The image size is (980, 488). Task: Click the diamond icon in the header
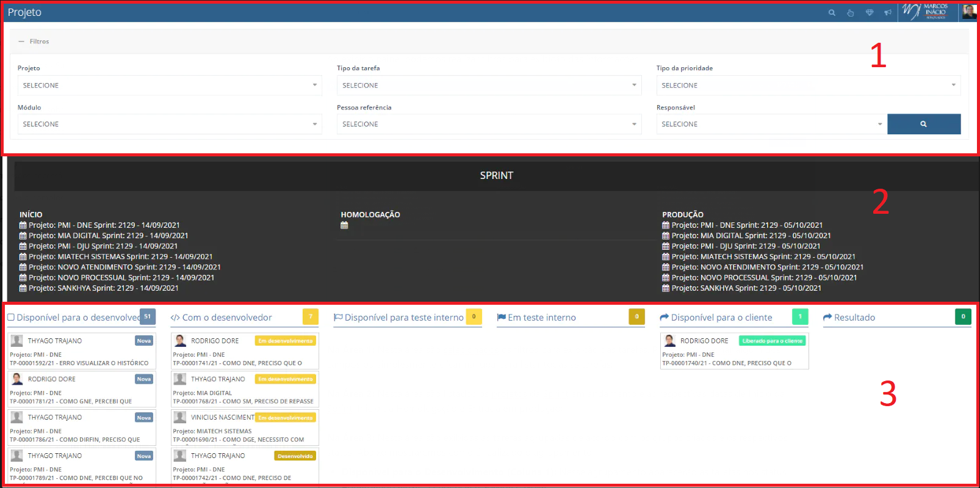click(x=870, y=13)
